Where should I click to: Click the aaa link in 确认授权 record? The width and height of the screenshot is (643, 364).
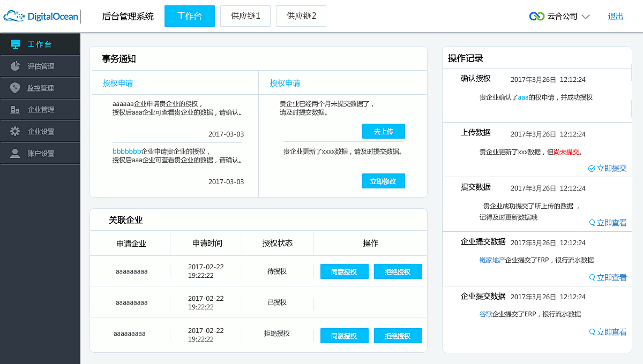tap(523, 97)
